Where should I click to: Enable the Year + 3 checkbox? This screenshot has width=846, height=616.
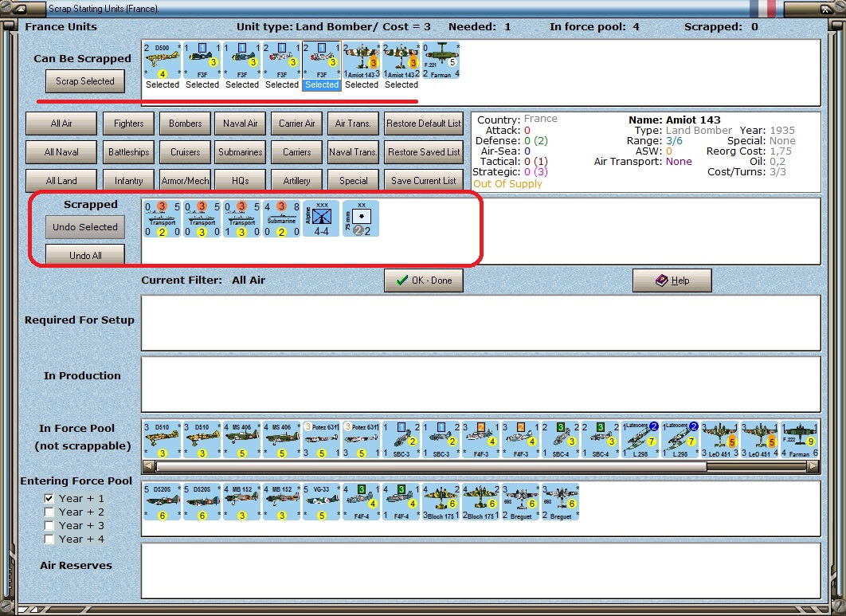[x=49, y=525]
